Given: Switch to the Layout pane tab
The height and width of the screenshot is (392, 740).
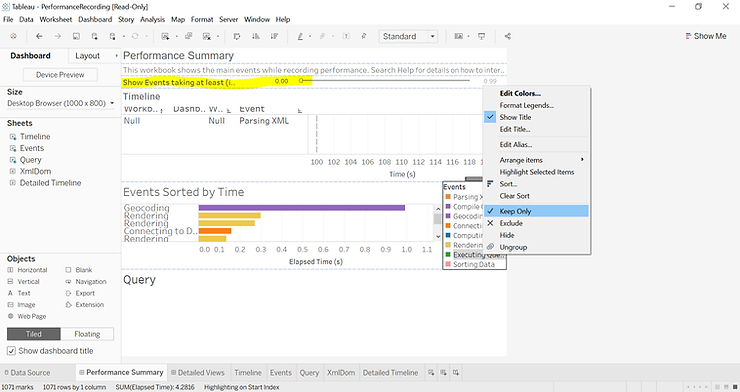Looking at the screenshot, I should pos(87,56).
